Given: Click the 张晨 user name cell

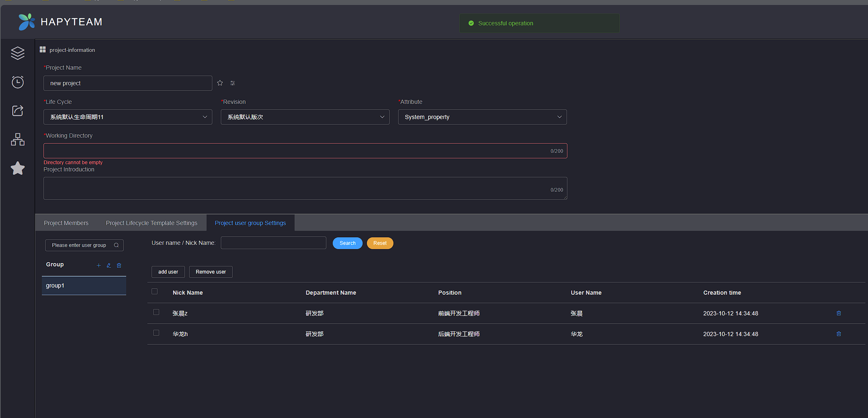Looking at the screenshot, I should tap(577, 313).
